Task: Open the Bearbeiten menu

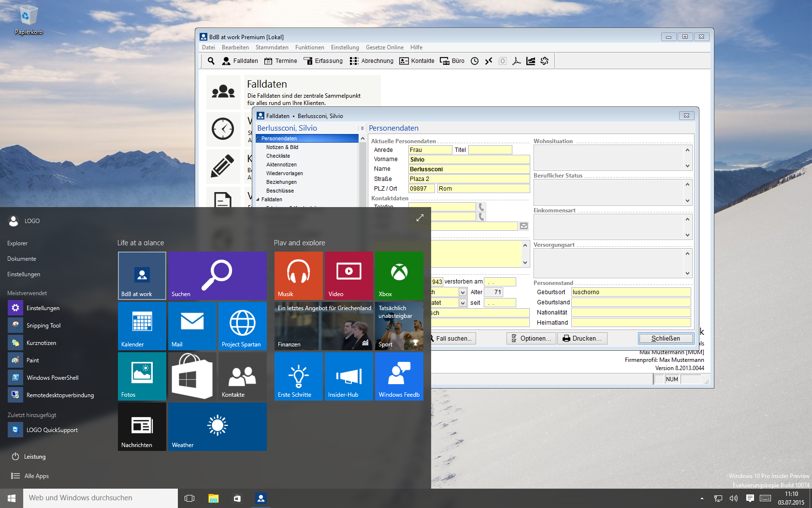Action: click(235, 47)
